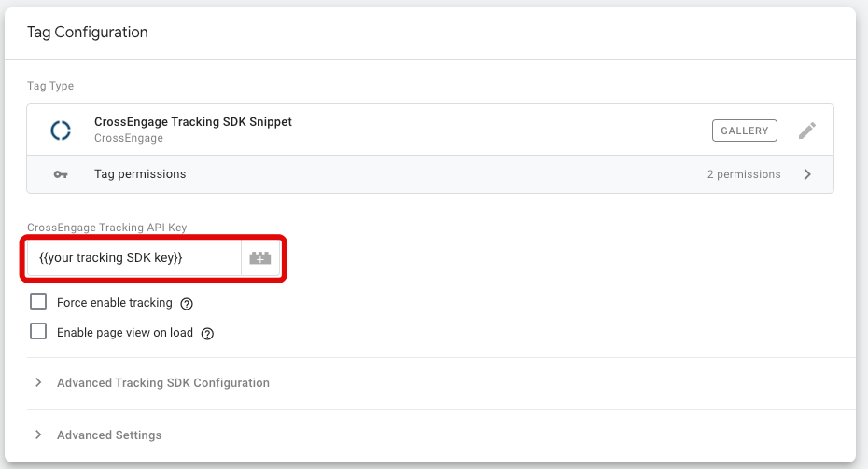The height and width of the screenshot is (469, 868).
Task: Click the CrossEngage circular logo icon
Action: click(x=61, y=131)
